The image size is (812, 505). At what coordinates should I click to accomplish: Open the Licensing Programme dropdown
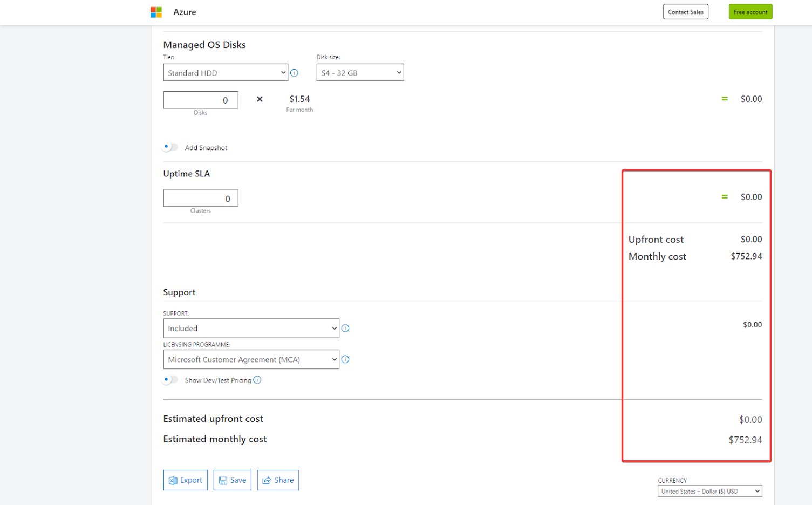(x=250, y=359)
